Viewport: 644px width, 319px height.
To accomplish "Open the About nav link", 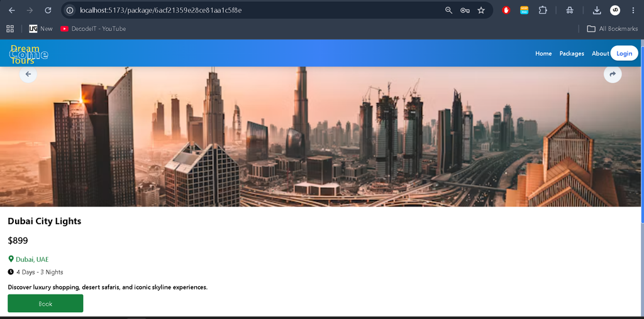I will pos(601,54).
